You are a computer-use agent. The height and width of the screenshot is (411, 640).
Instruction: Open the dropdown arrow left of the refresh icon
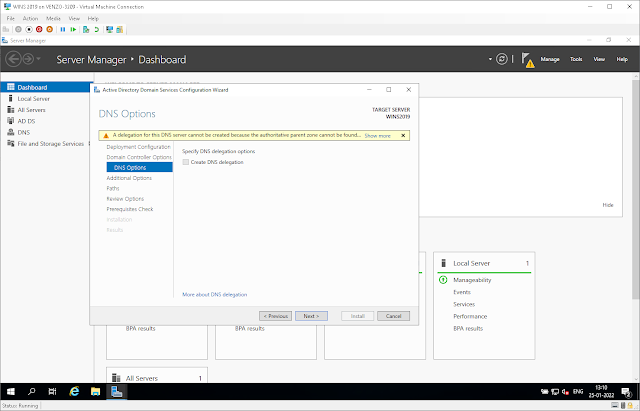[490, 59]
